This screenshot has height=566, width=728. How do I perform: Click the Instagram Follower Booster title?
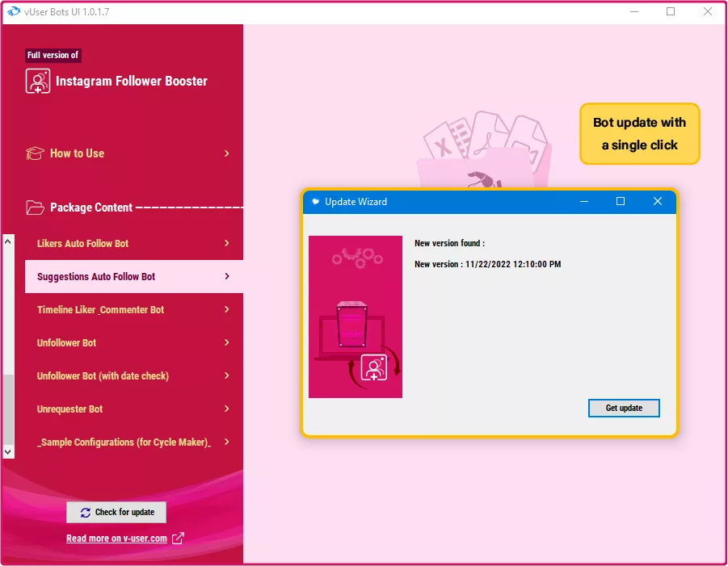click(132, 82)
